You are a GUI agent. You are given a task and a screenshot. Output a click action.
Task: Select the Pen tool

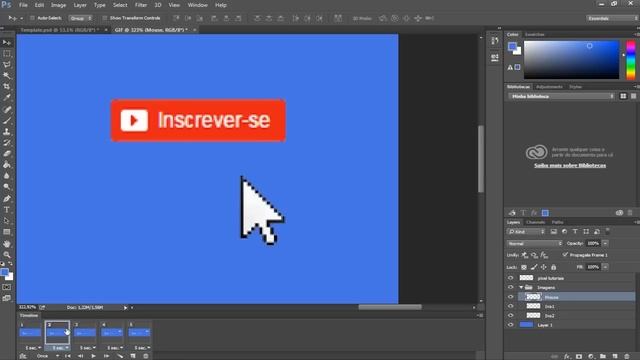coord(7,199)
